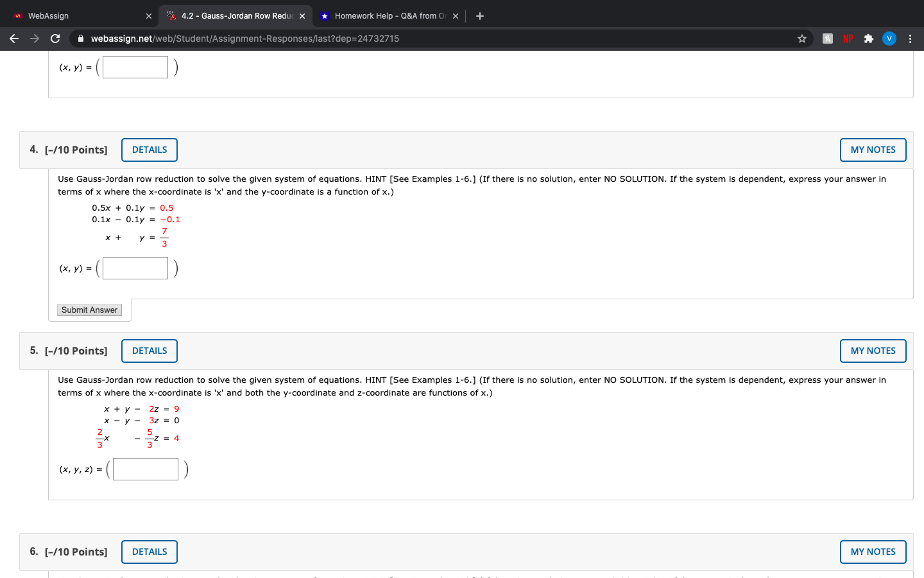
Task: Open the Extensions puzzle icon
Action: tap(869, 39)
